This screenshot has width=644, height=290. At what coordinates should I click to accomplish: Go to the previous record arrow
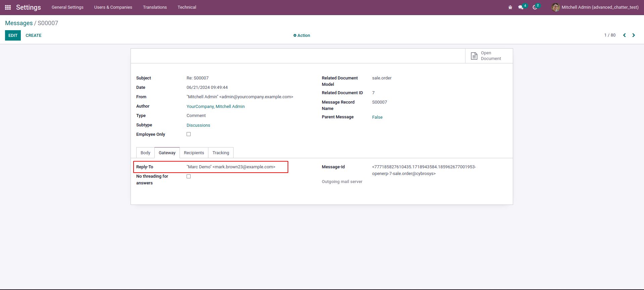click(624, 35)
